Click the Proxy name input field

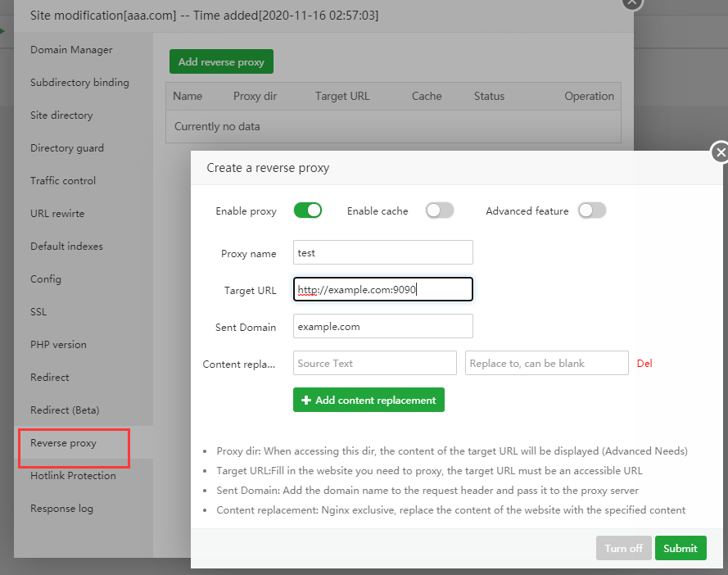point(382,253)
